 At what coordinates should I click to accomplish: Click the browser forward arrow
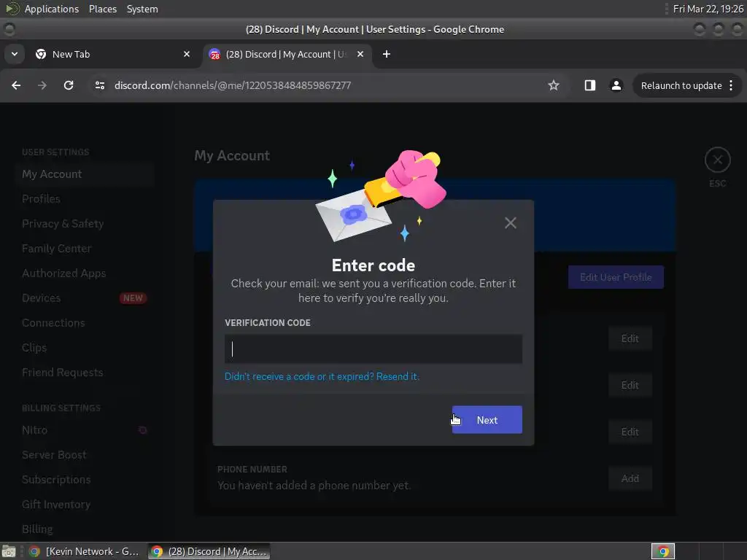coord(42,85)
